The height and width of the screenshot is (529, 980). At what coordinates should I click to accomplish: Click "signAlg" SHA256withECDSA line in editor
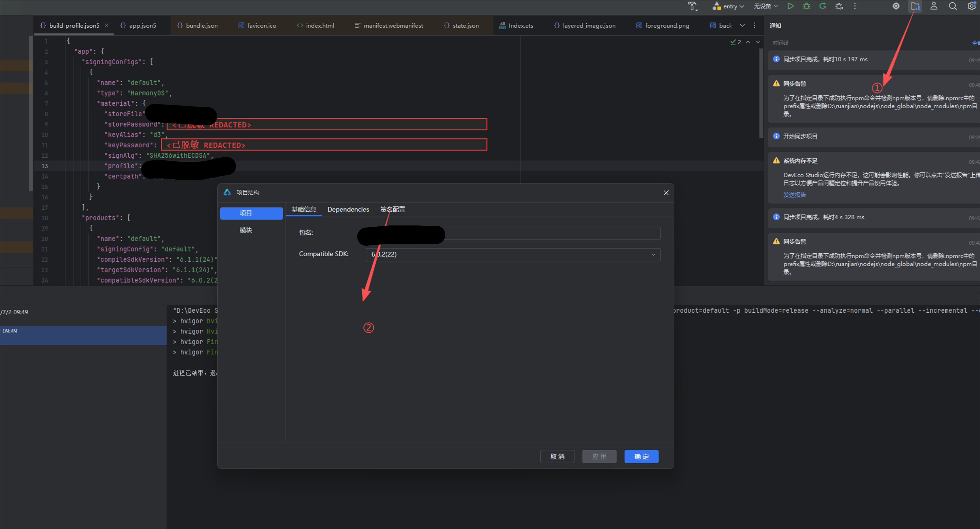(159, 156)
